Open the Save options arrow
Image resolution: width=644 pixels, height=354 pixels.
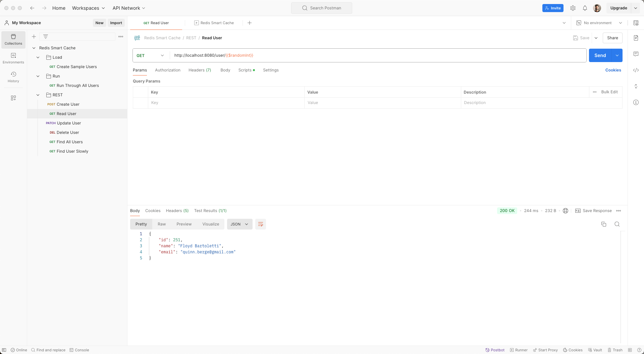[x=596, y=38]
